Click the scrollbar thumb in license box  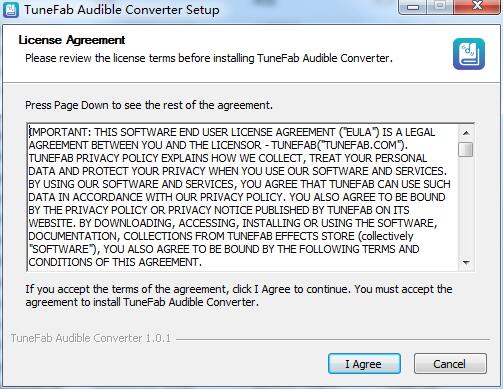pyautogui.click(x=466, y=149)
